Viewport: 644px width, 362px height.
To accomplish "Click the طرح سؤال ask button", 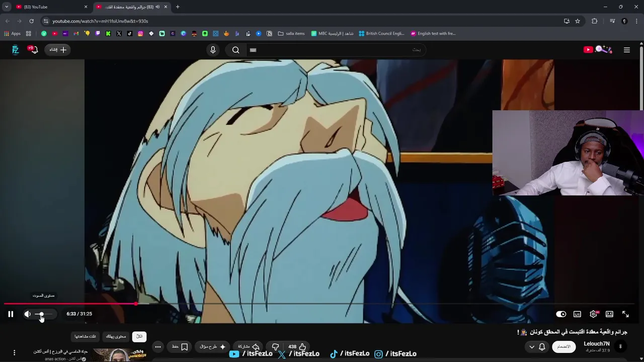I will coord(212,346).
